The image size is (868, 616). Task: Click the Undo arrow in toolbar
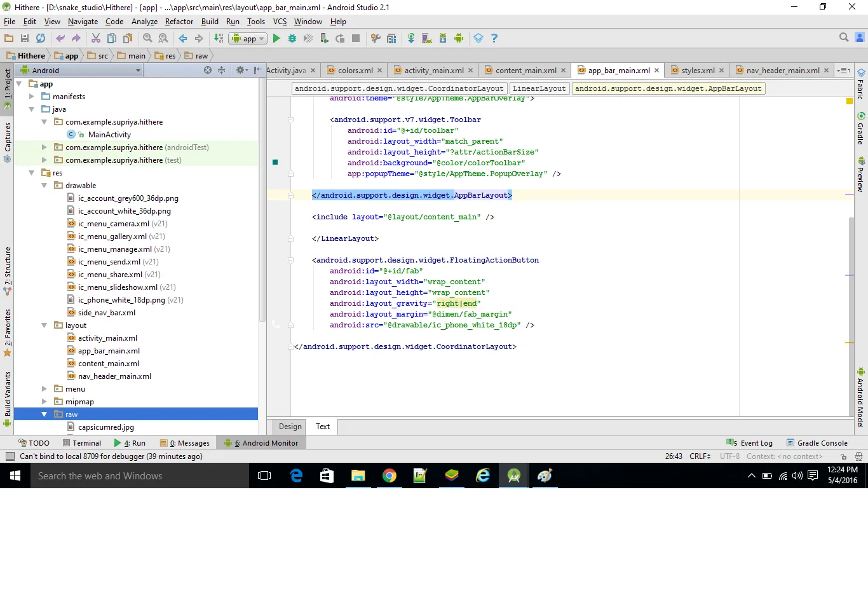[60, 39]
